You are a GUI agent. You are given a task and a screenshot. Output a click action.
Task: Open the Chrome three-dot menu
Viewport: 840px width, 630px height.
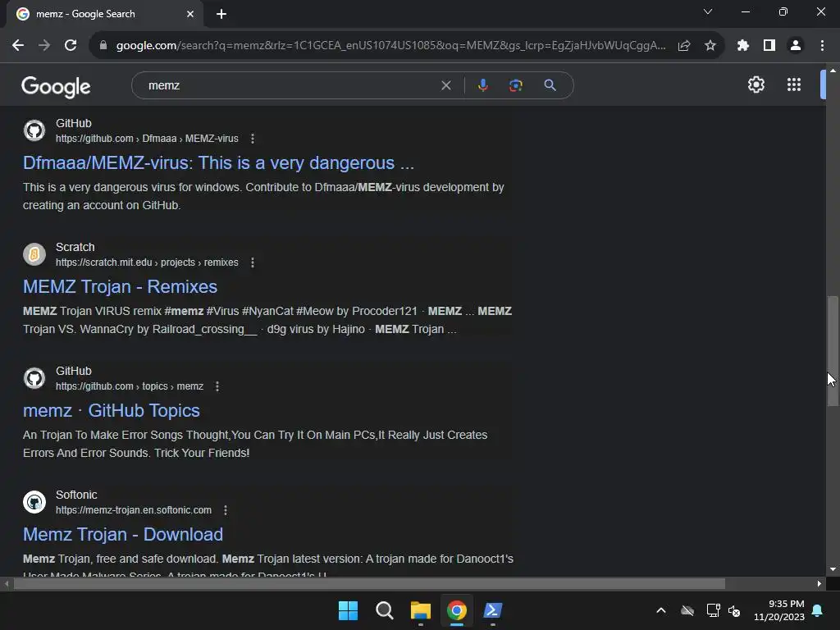tap(822, 46)
